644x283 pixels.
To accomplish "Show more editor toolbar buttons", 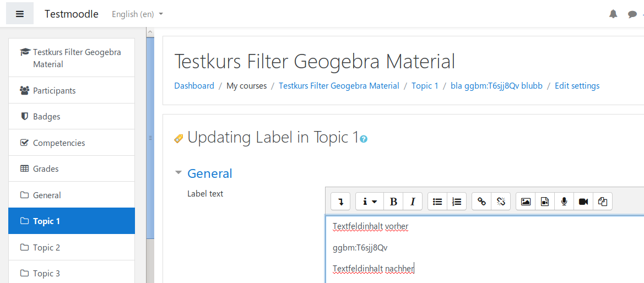I will click(340, 202).
